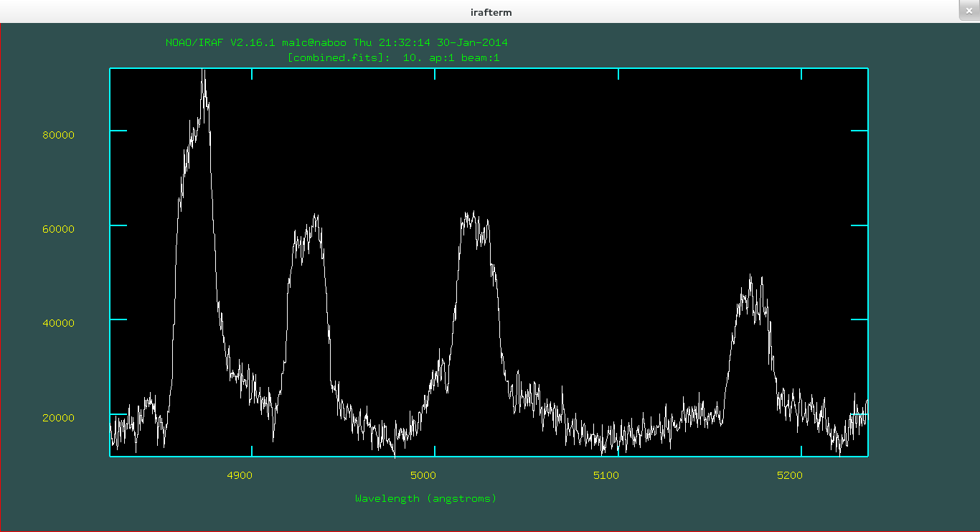The height and width of the screenshot is (532, 980).
Task: Click the right-border tick mark at 40000 level
Action: [x=859, y=319]
